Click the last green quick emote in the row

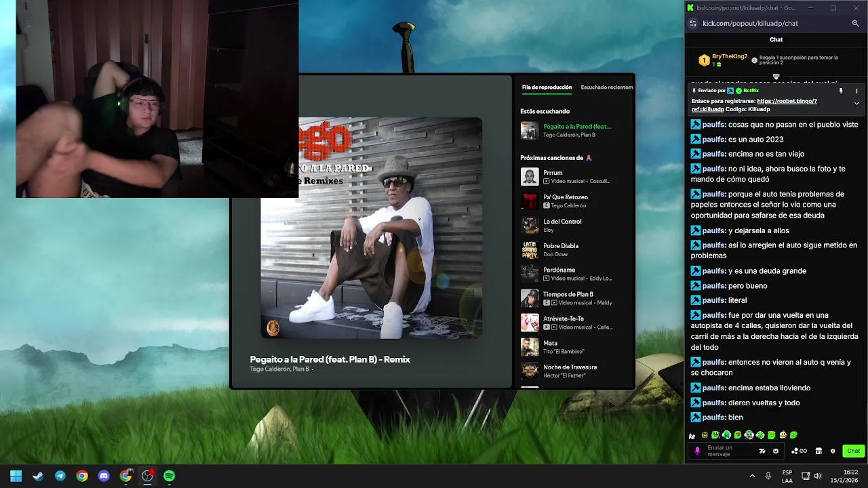793,435
